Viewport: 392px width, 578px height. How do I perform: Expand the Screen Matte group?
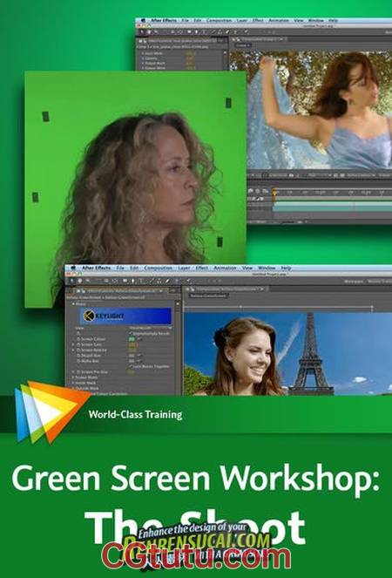(x=73, y=377)
